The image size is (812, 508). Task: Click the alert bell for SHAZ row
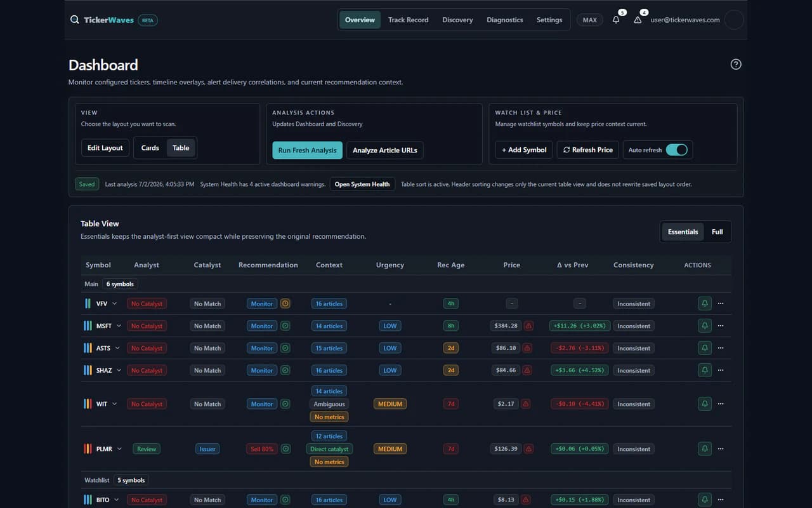[x=705, y=370]
